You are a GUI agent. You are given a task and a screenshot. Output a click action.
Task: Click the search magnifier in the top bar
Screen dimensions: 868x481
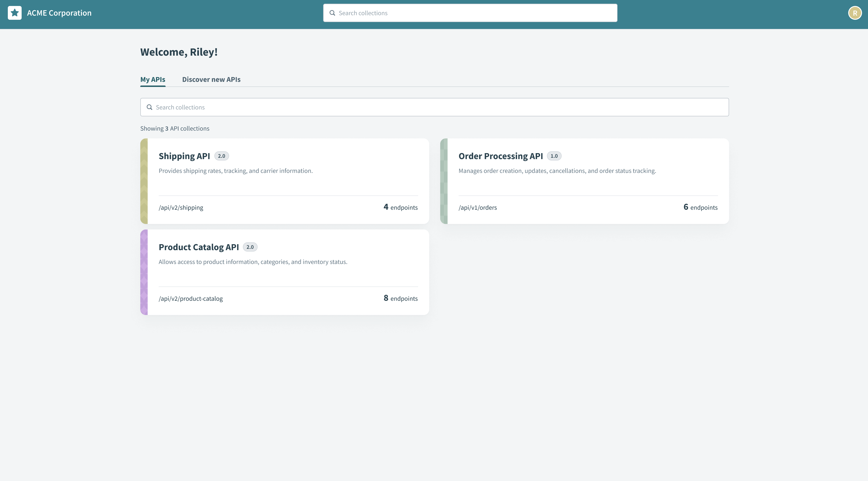pyautogui.click(x=333, y=13)
